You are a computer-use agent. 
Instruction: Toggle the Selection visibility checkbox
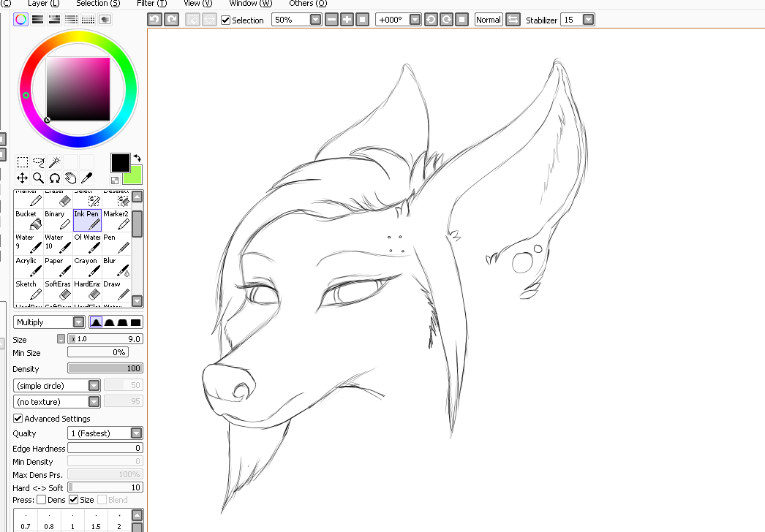225,20
